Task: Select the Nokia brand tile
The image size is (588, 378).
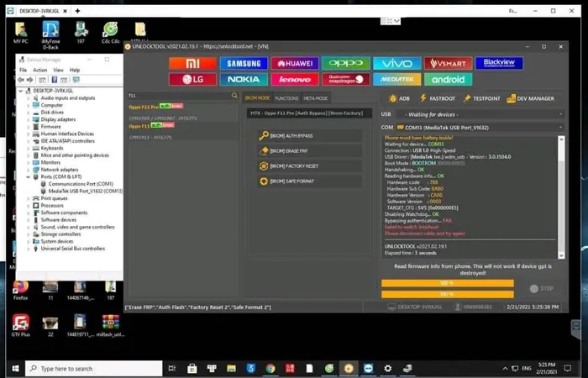Action: point(244,80)
